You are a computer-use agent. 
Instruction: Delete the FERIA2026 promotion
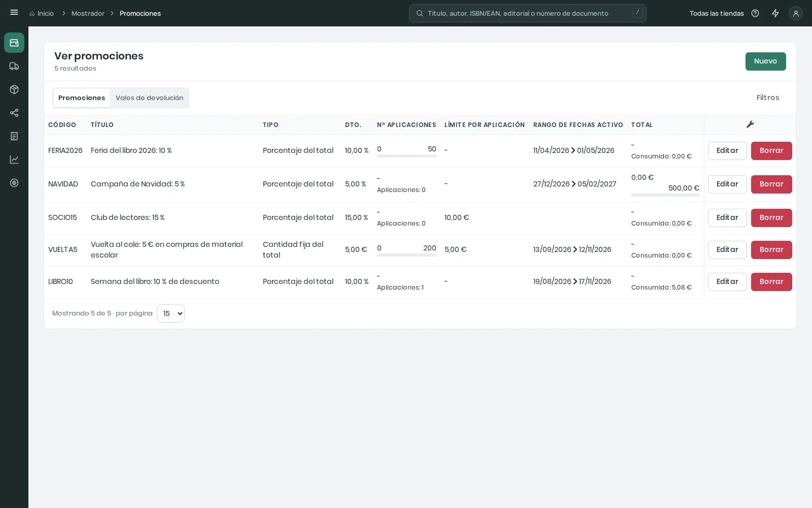pos(771,151)
